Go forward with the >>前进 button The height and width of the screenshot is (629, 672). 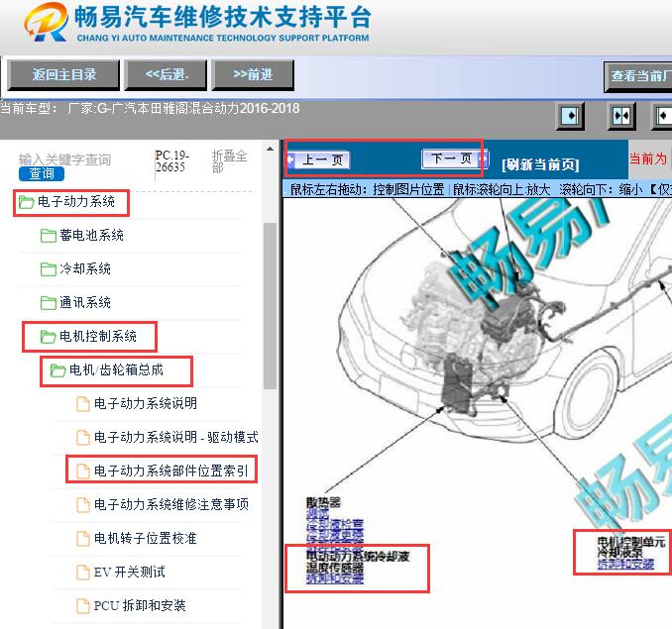click(x=253, y=75)
